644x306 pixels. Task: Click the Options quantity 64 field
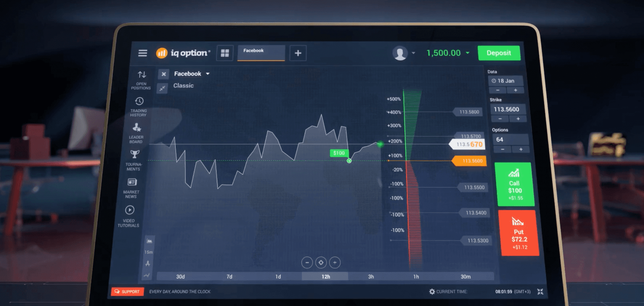click(510, 139)
